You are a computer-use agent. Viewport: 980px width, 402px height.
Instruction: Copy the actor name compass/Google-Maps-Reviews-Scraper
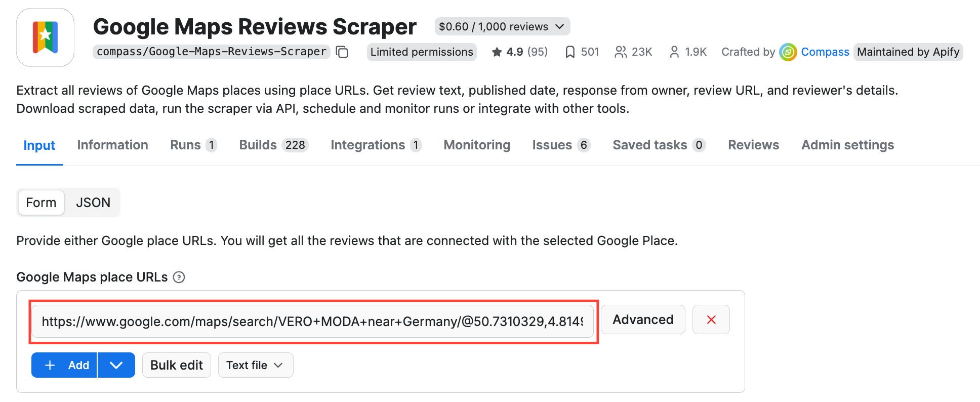342,52
